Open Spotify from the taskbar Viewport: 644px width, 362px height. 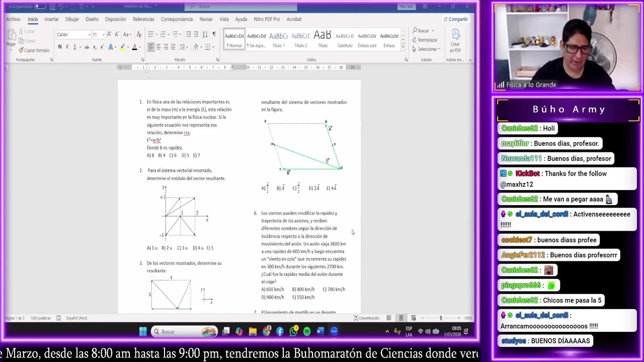[307, 331]
